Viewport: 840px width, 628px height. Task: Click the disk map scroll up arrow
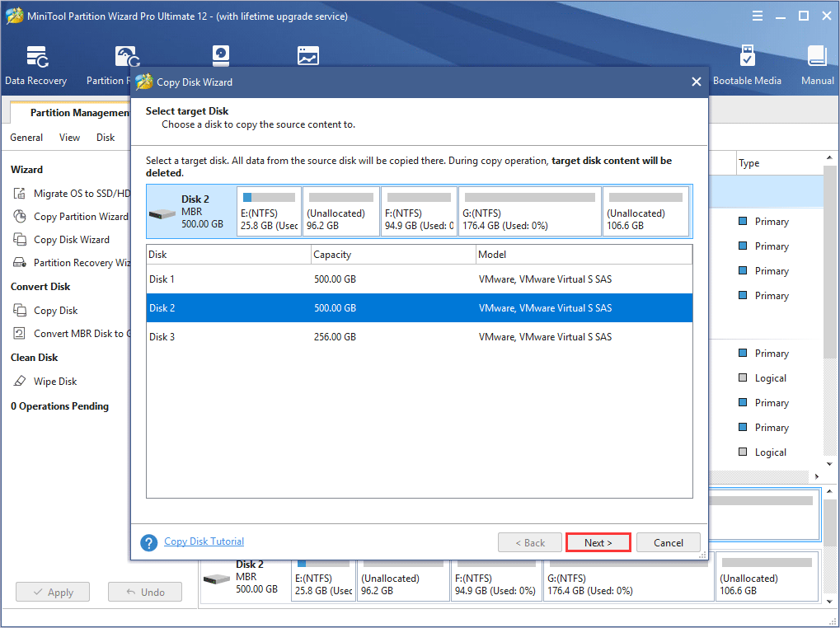point(829,491)
